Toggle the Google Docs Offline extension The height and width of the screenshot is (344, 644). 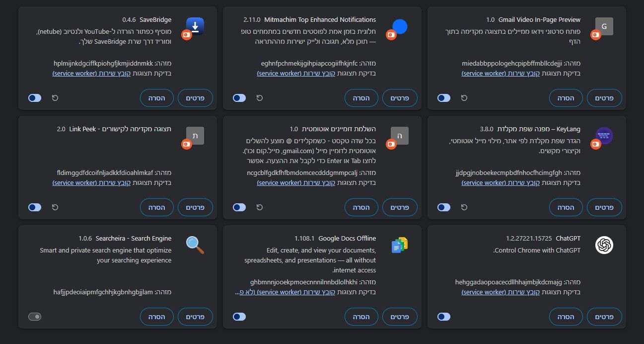pyautogui.click(x=239, y=317)
